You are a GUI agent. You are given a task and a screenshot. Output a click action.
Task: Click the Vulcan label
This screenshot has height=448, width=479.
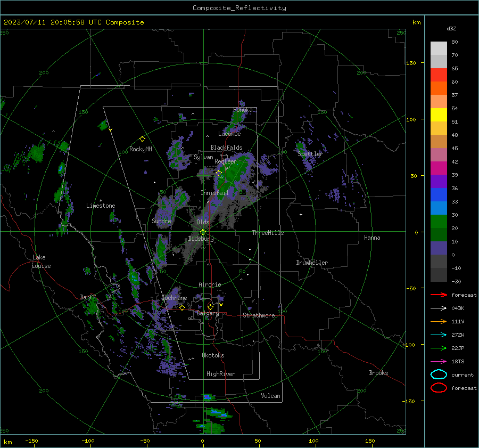[x=270, y=396]
